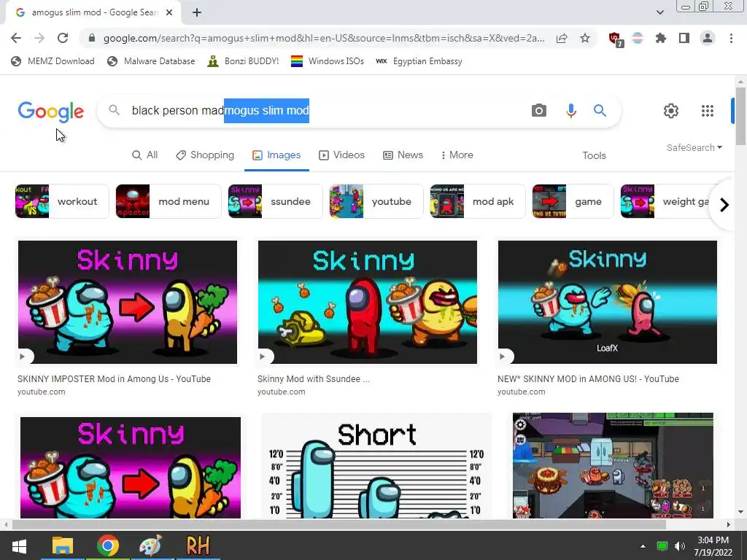Search by image using camera icon
Viewport: 747px width, 560px height.
tap(539, 111)
